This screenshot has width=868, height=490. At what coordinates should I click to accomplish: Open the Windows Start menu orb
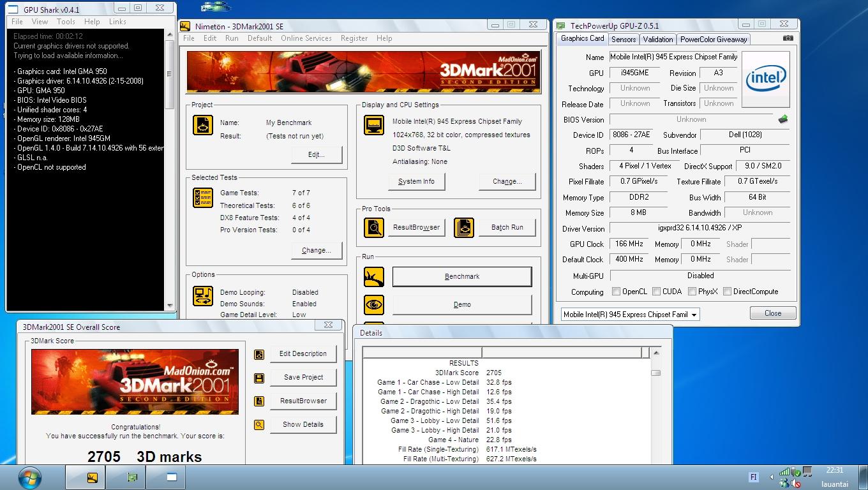coord(29,477)
